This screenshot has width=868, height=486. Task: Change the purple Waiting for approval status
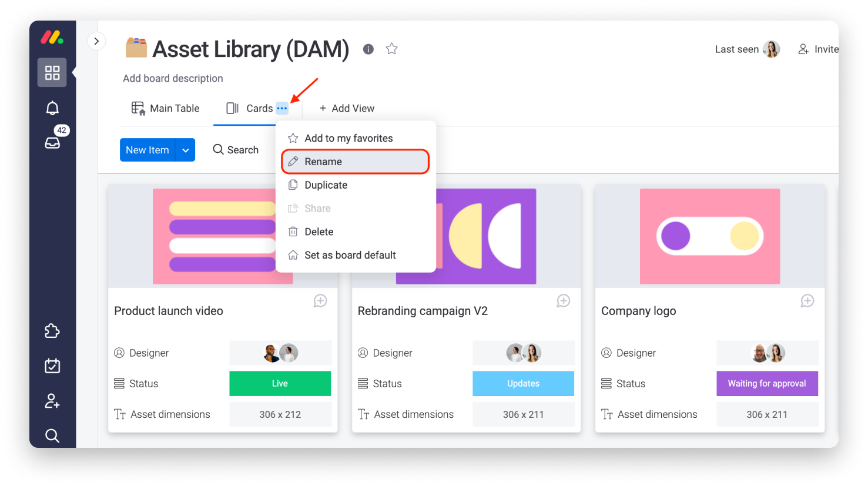pos(768,383)
